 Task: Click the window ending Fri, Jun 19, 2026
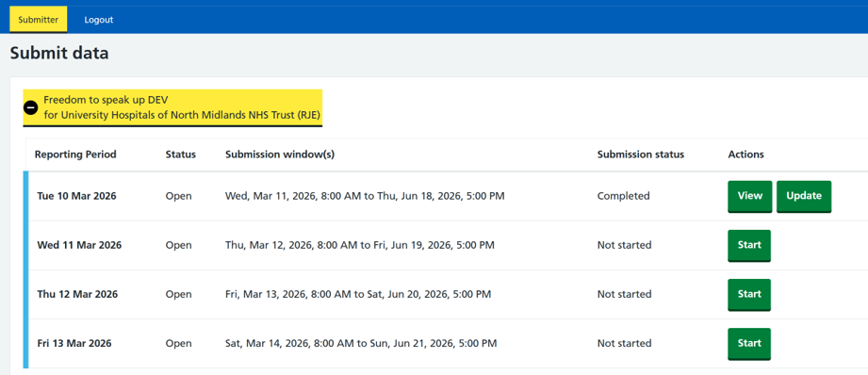point(360,245)
